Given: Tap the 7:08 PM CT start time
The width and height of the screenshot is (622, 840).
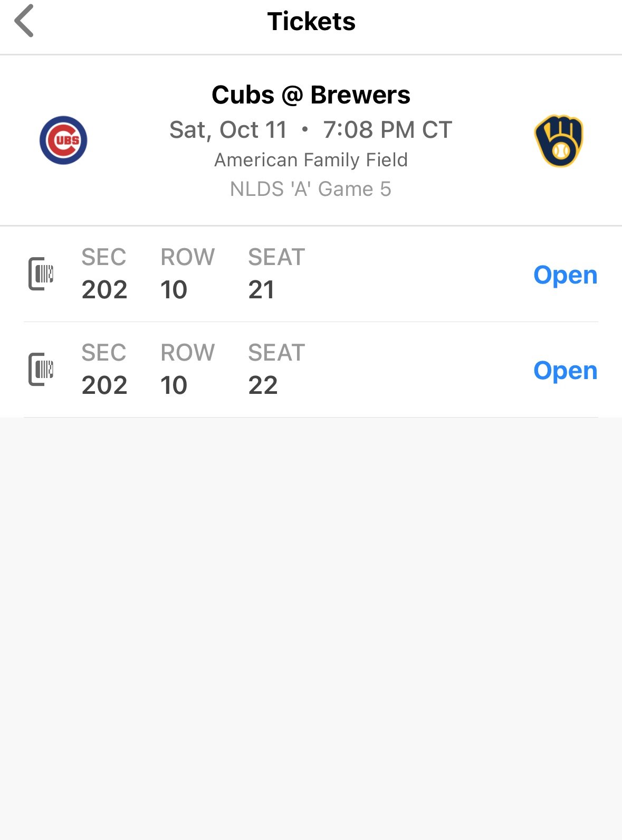Looking at the screenshot, I should 388,130.
